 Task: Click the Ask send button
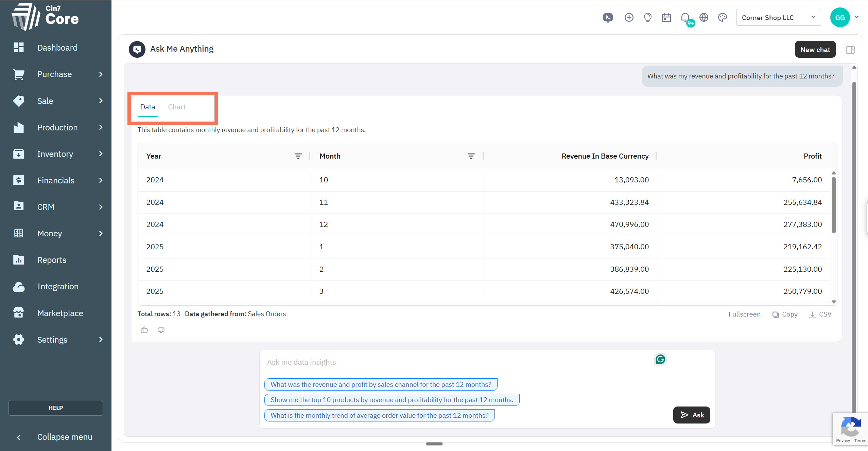(x=691, y=415)
